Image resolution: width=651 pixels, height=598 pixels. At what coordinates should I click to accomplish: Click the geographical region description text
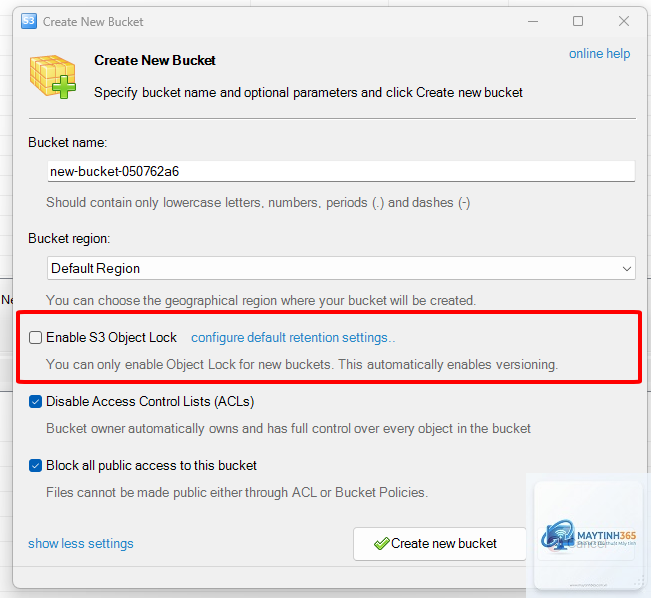[x=261, y=300]
